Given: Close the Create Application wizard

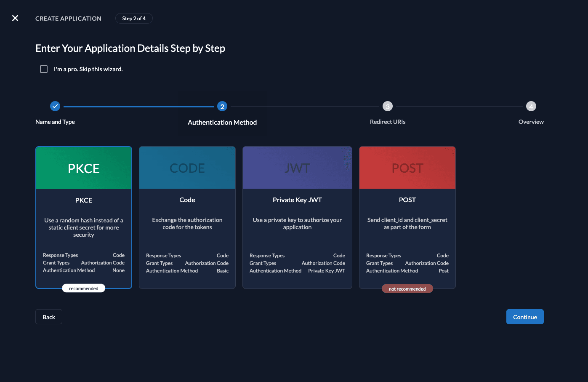Looking at the screenshot, I should (15, 18).
